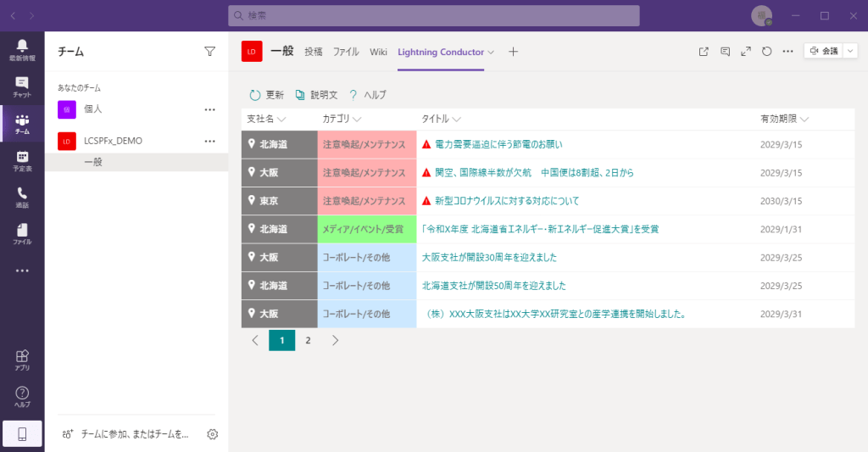Image resolution: width=868 pixels, height=452 pixels.
Task: Click the 更新 refresh button
Action: click(x=267, y=95)
